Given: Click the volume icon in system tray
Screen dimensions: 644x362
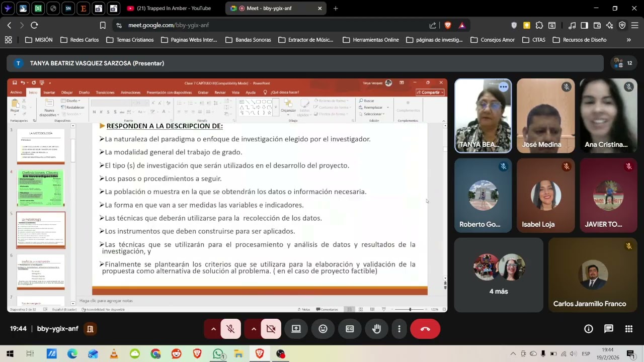Looking at the screenshot, I should click(573, 354).
